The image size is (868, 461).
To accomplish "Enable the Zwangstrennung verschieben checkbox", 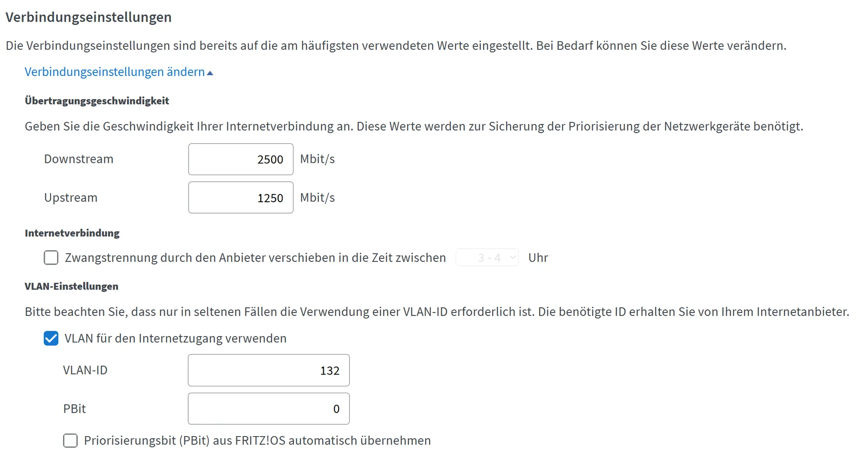I will pos(51,258).
